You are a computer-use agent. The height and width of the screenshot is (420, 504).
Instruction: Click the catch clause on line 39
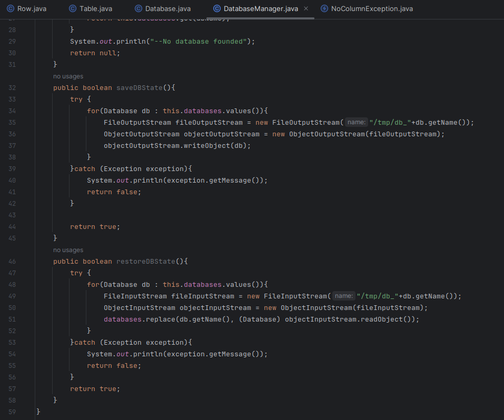[x=131, y=169]
